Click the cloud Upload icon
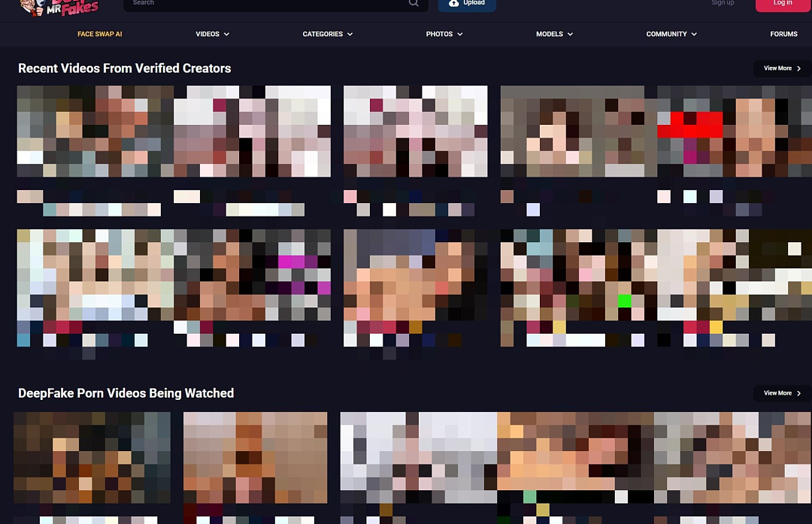The height and width of the screenshot is (524, 812). 453,3
